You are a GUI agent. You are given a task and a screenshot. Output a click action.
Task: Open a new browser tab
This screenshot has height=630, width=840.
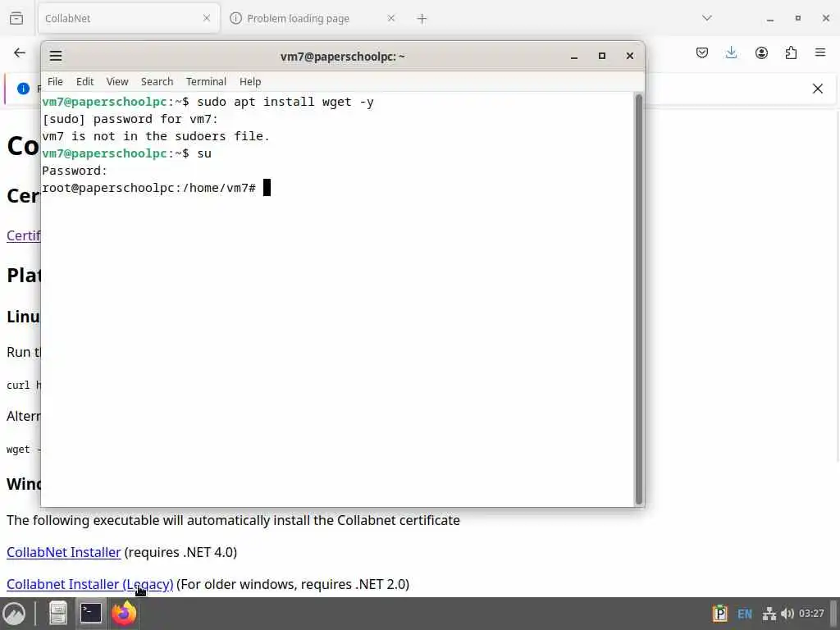(x=422, y=19)
